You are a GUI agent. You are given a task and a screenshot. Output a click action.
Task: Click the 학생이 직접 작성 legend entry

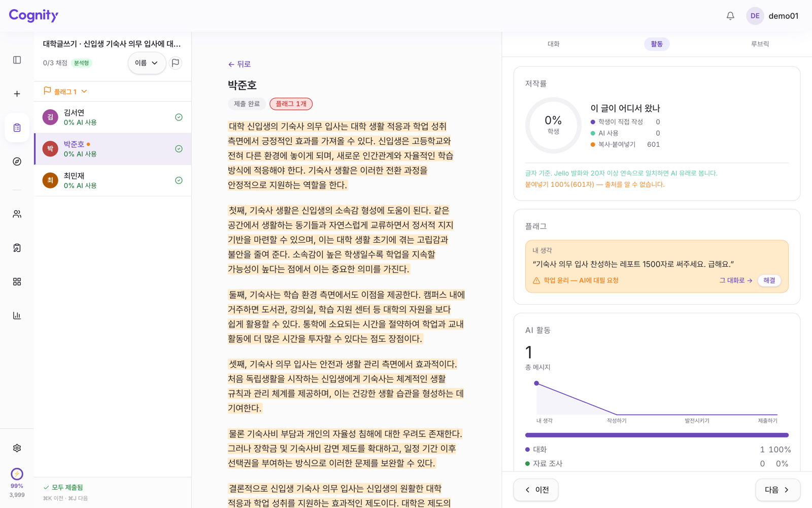point(625,122)
